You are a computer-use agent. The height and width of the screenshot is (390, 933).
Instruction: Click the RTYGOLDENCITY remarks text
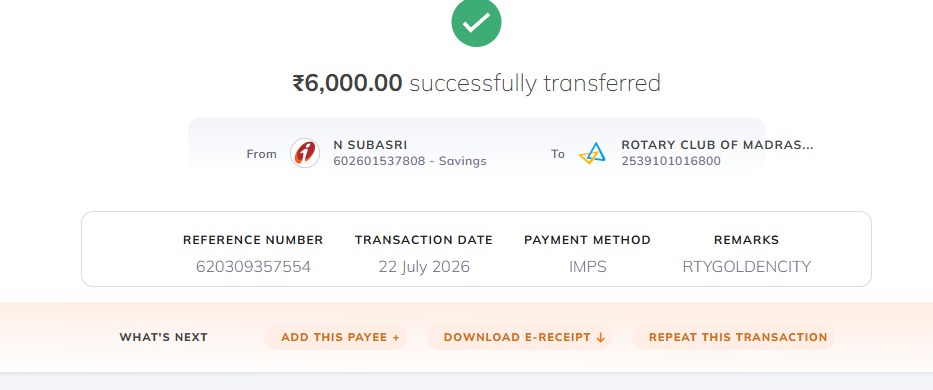pos(746,266)
